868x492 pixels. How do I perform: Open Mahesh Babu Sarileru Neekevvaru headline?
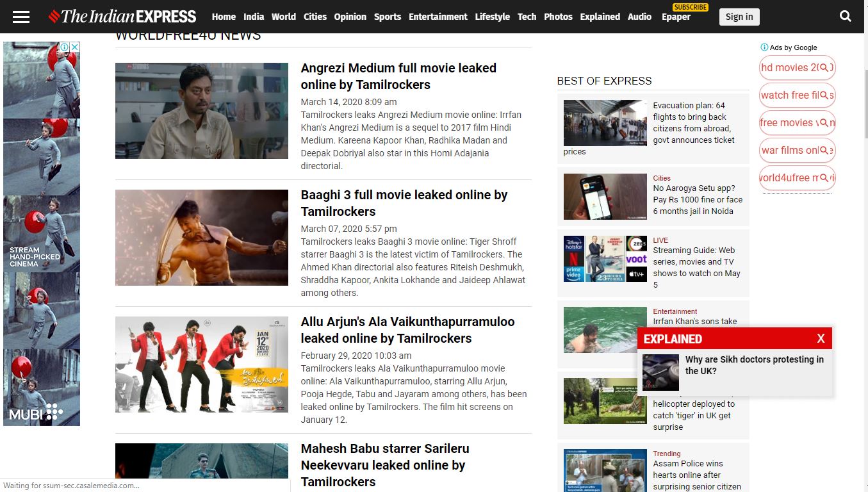[x=385, y=465]
